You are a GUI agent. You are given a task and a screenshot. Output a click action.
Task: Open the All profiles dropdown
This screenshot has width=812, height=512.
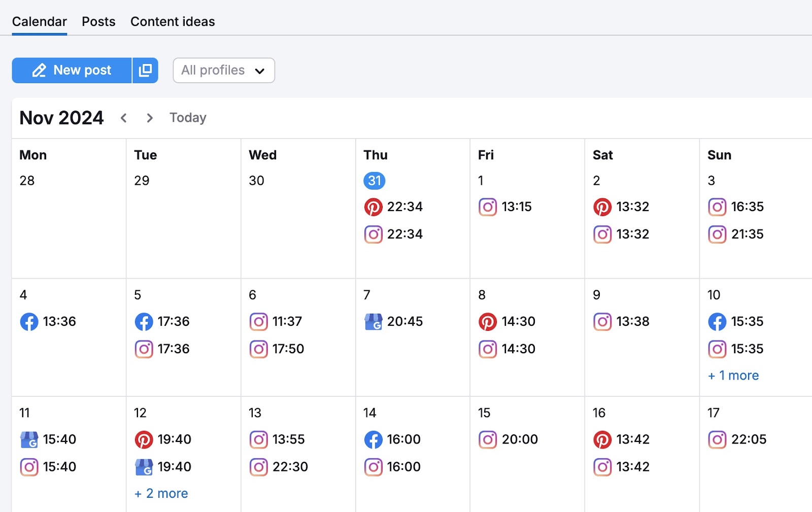[223, 70]
